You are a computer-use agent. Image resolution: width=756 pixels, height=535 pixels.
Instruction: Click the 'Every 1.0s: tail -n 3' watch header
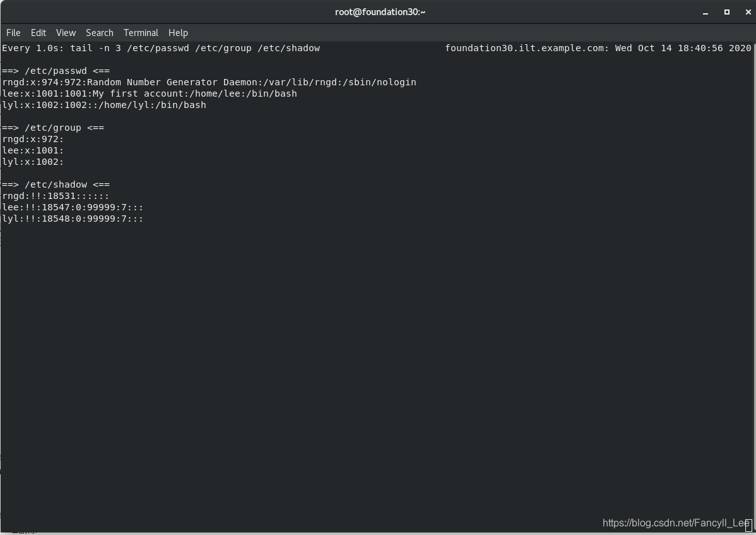161,48
